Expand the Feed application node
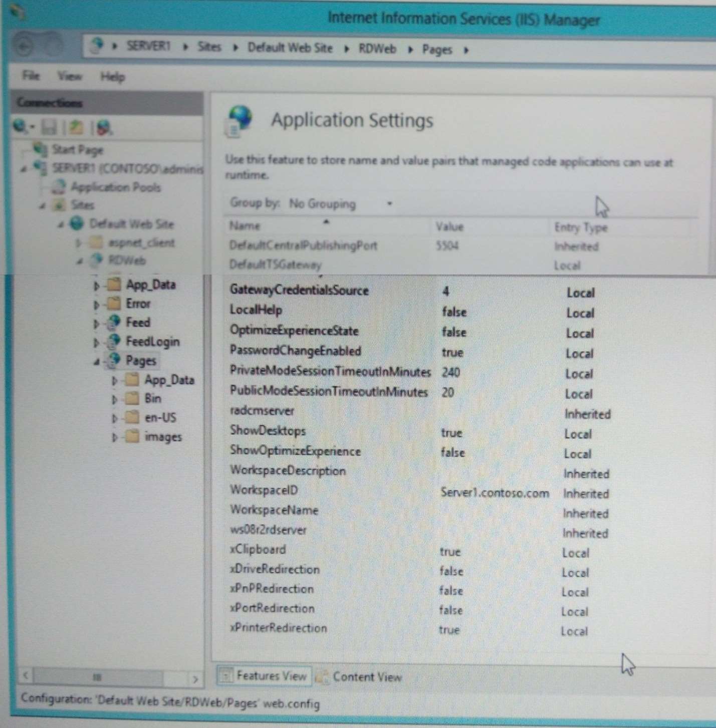This screenshot has height=728, width=716. click(97, 324)
